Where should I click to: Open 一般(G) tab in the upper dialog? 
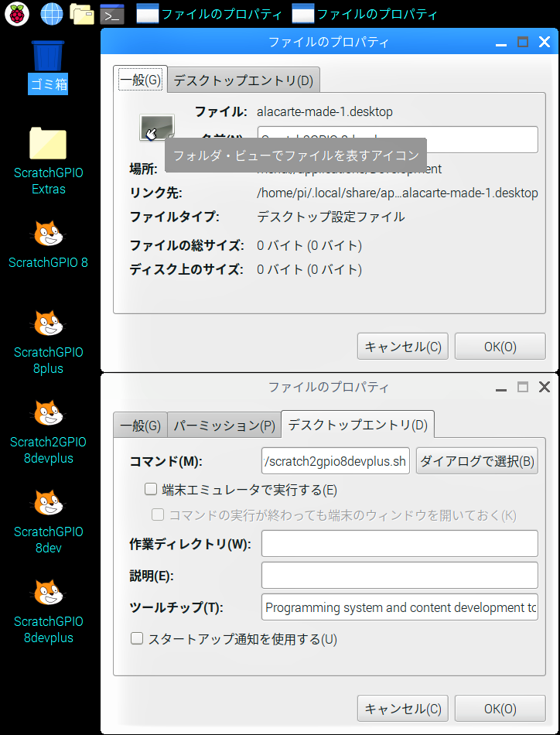pos(140,80)
